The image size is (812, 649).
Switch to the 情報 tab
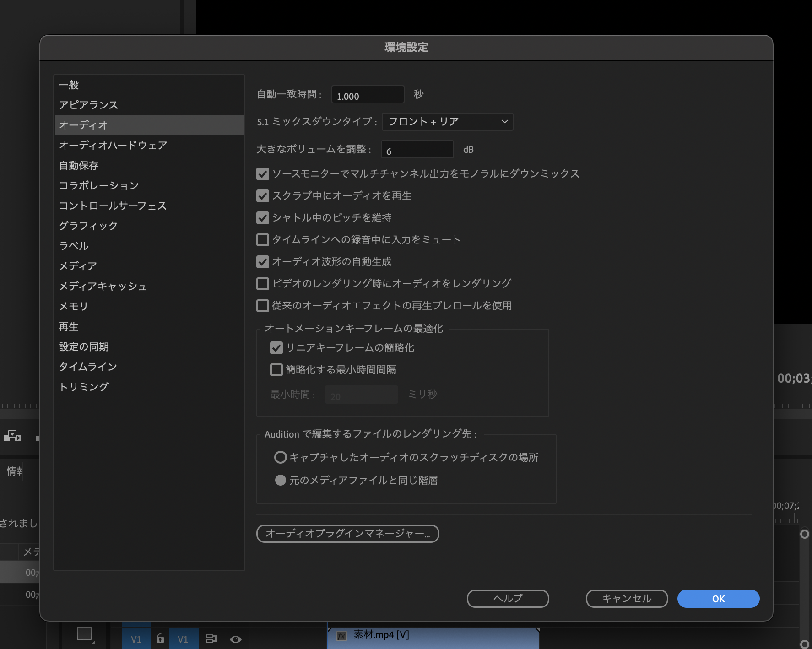tap(14, 471)
